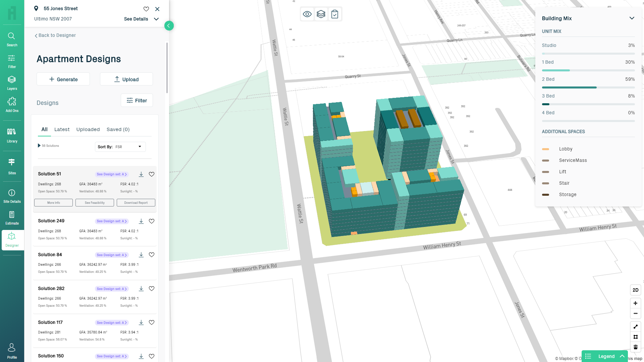Open the Profile page
644x362 pixels.
pyautogui.click(x=12, y=351)
